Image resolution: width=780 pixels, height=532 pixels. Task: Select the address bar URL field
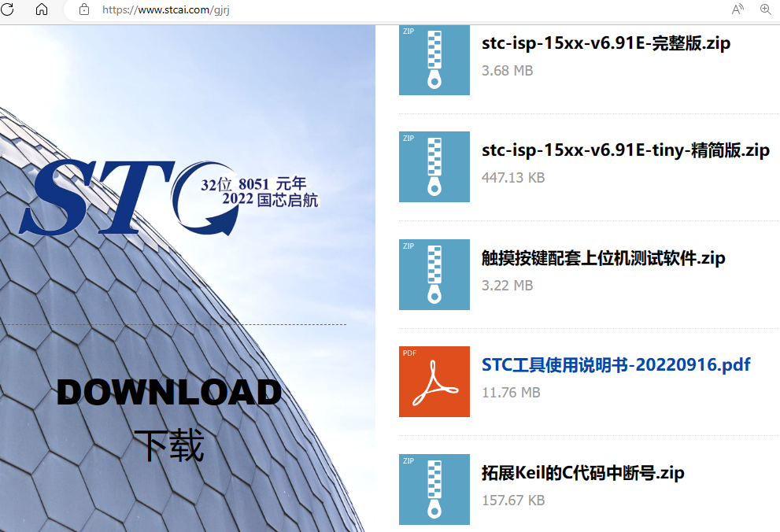(x=165, y=10)
